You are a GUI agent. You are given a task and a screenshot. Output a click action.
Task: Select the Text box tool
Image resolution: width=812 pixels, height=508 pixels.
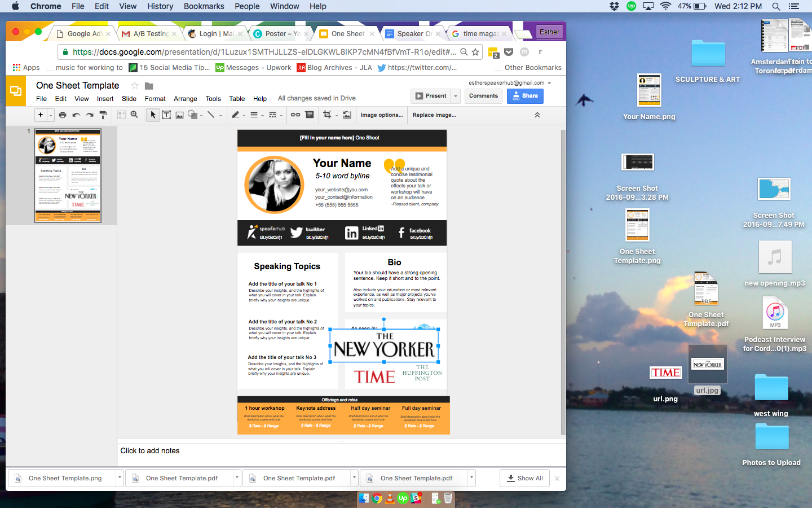coord(166,115)
